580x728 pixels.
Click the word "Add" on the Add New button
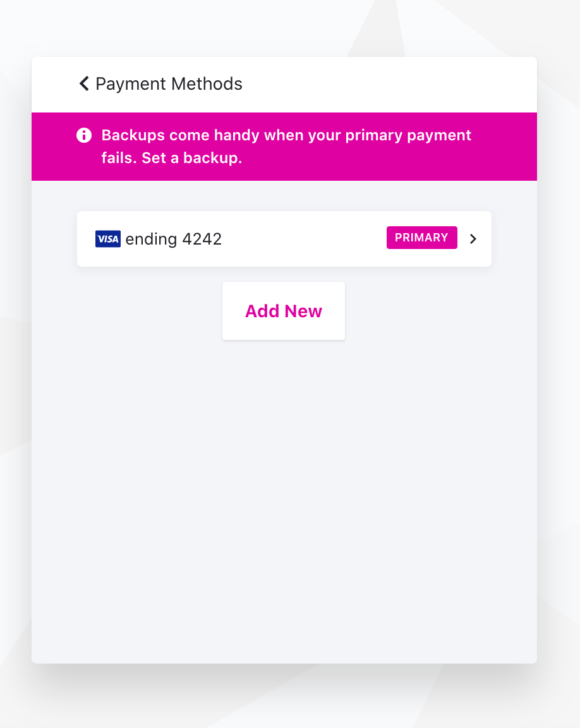[x=262, y=311]
